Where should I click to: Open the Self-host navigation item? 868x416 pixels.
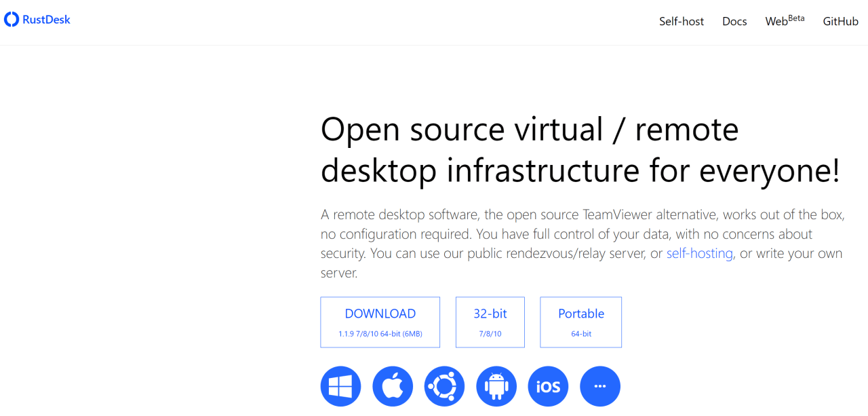click(x=682, y=22)
